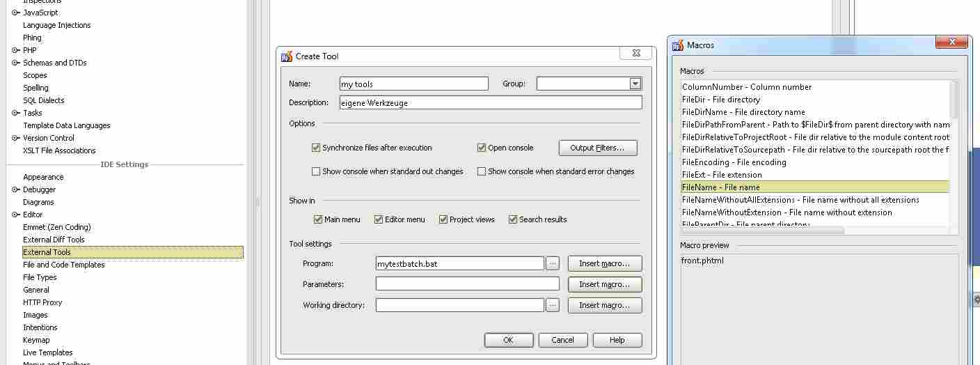Open File and Code Templates settings
980x365 pixels.
64,265
